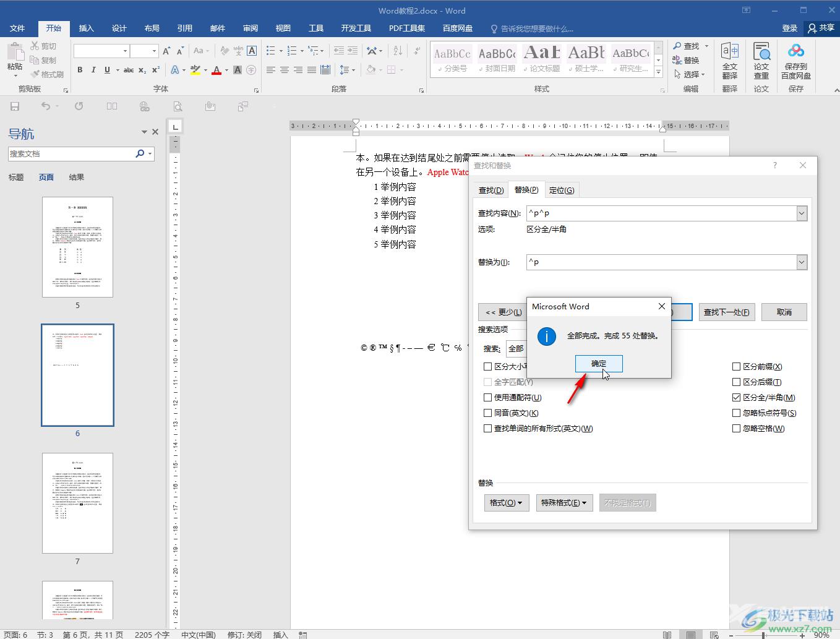Click the undo arrow icon
This screenshot has height=639, width=840.
pyautogui.click(x=46, y=106)
